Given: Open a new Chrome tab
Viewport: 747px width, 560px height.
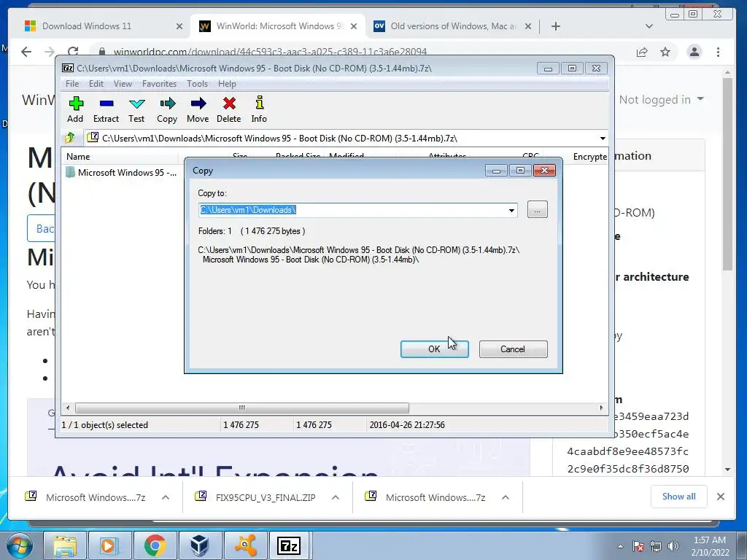Looking at the screenshot, I should [555, 27].
